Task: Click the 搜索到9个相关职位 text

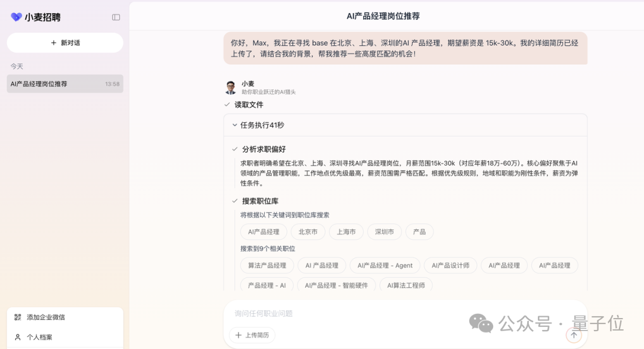Action: (268, 248)
